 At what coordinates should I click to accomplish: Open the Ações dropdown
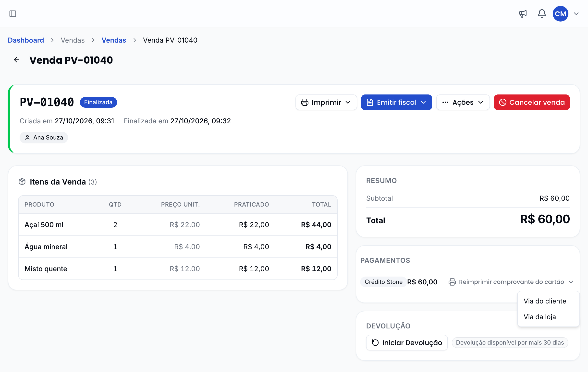[x=463, y=102]
